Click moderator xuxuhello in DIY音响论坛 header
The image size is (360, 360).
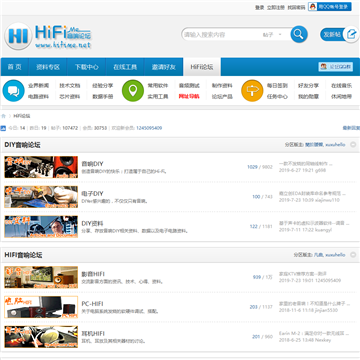pos(335,145)
